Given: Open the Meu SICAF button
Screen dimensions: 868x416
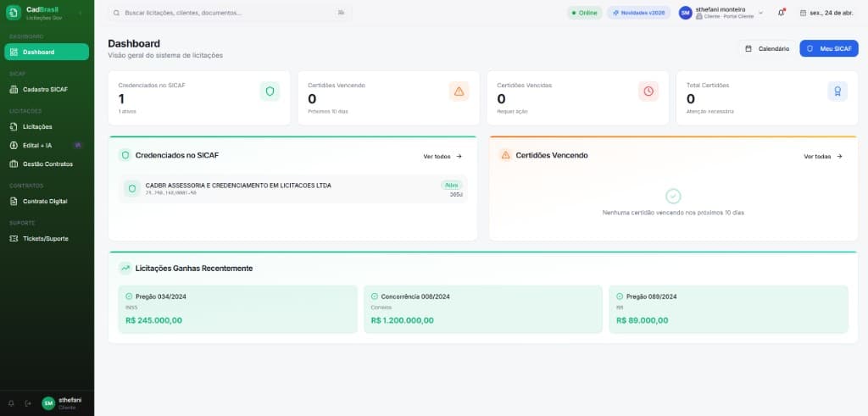Looking at the screenshot, I should 829,48.
